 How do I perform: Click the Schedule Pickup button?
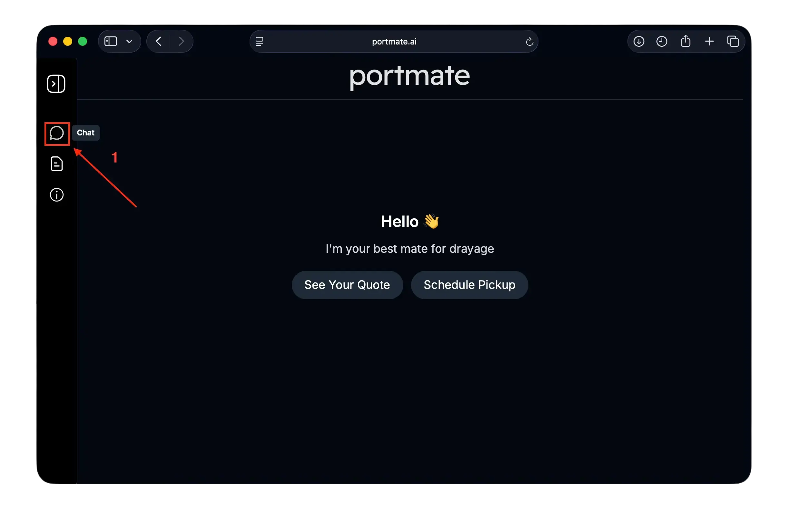(469, 285)
